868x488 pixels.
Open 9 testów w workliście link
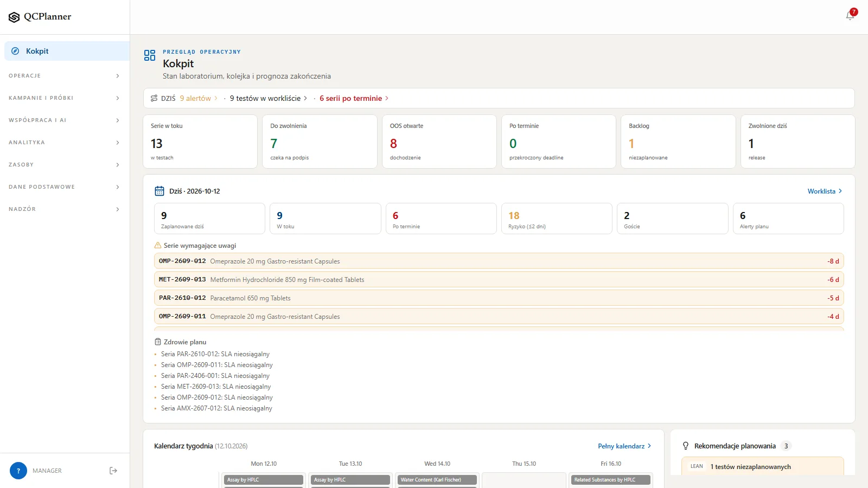tap(269, 98)
